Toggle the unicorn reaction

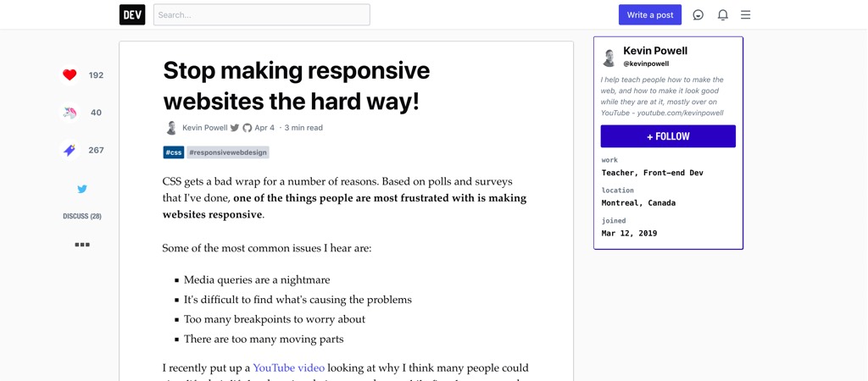pyautogui.click(x=70, y=112)
